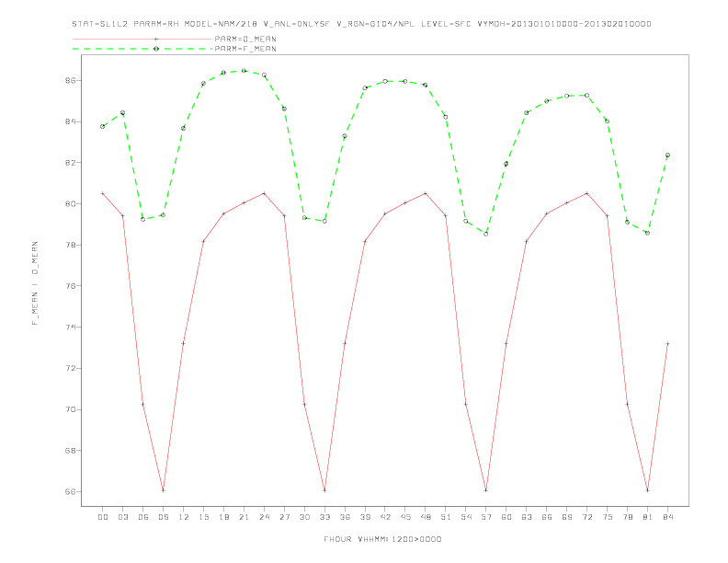
Task: Click x-axis tick label 72
Action: click(x=586, y=517)
